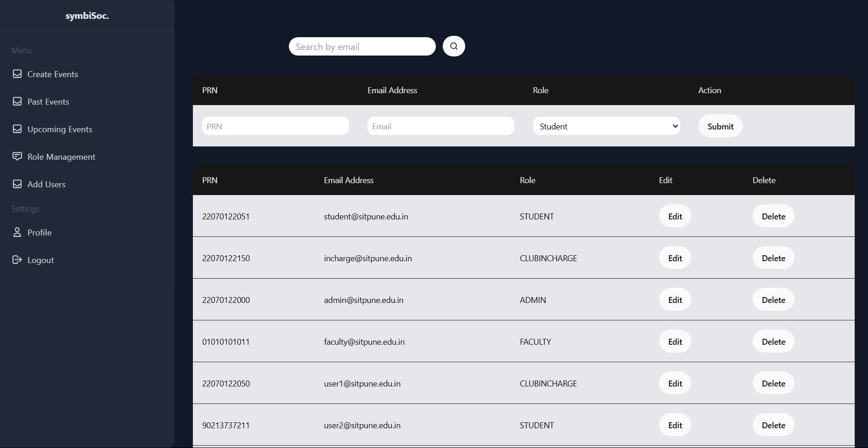The width and height of the screenshot is (868, 448).
Task: Click the PRN input field
Action: (276, 126)
